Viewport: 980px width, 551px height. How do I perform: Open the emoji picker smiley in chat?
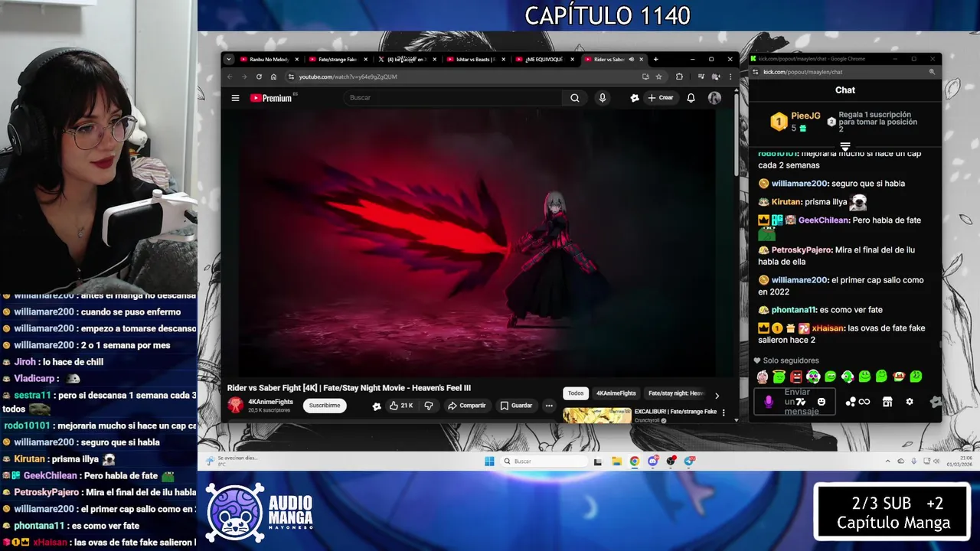click(822, 402)
